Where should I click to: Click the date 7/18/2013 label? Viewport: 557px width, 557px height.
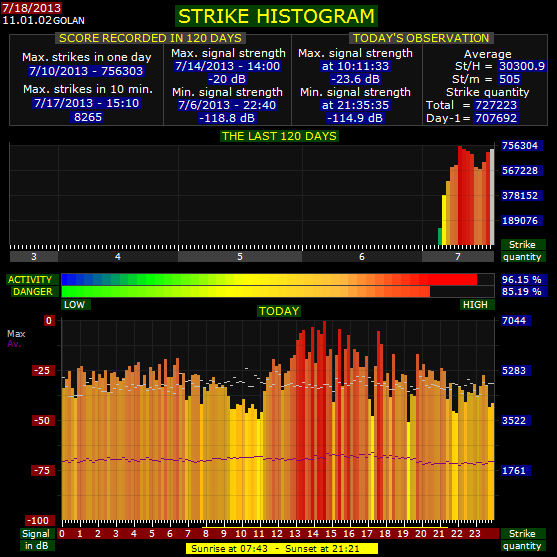31,7
